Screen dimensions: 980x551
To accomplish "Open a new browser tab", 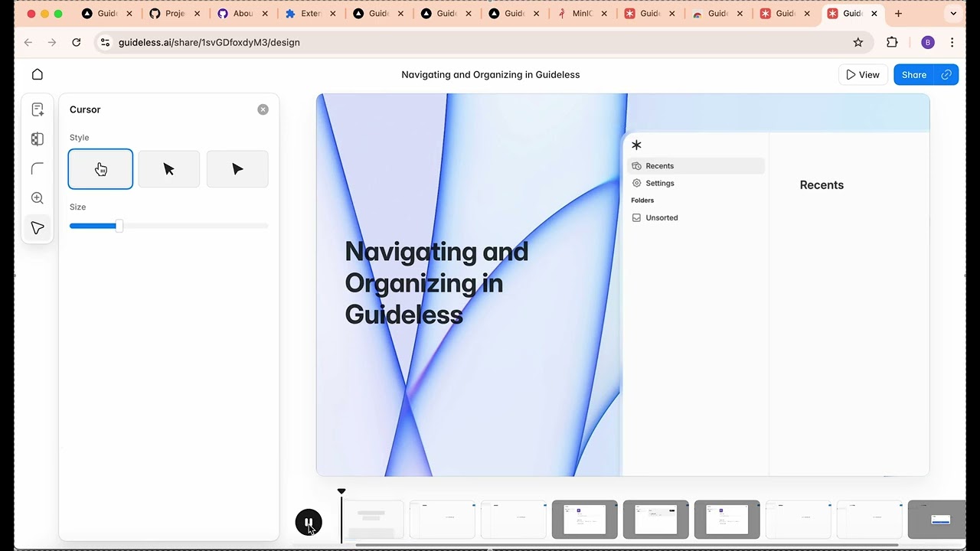I will pos(899,14).
